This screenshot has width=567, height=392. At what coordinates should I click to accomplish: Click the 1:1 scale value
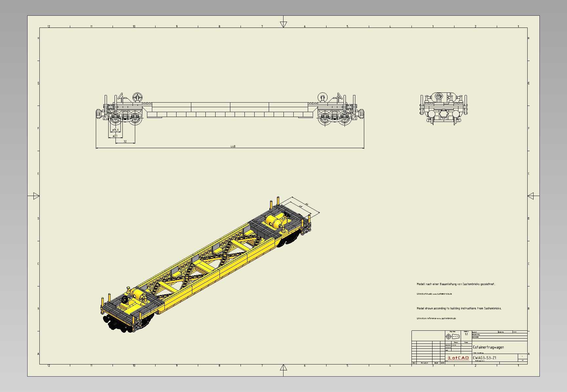pyautogui.click(x=466, y=334)
